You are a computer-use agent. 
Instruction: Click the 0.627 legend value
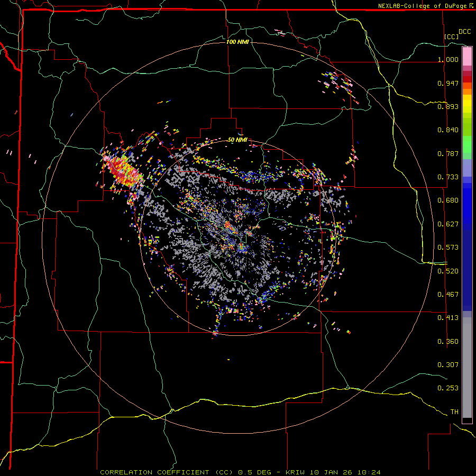(448, 224)
